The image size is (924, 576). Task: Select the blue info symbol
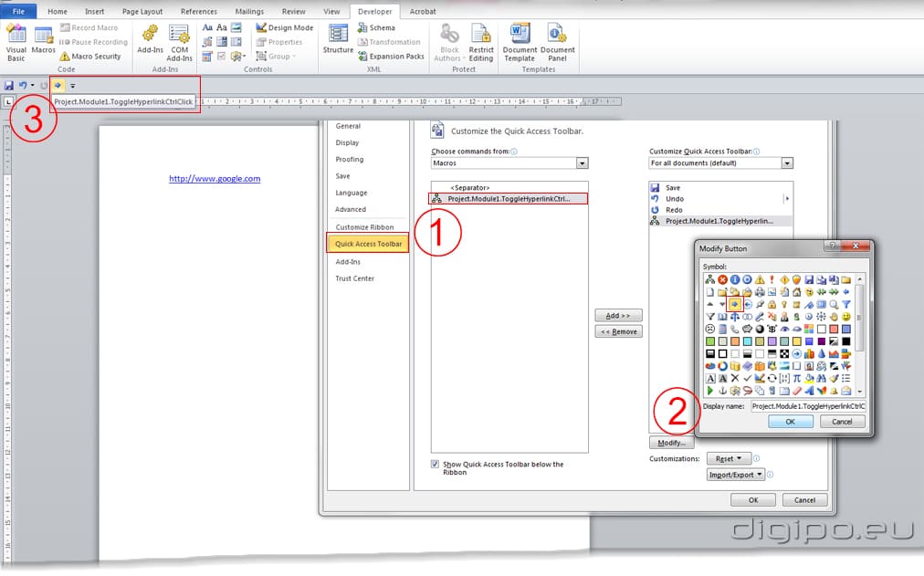[x=735, y=279]
